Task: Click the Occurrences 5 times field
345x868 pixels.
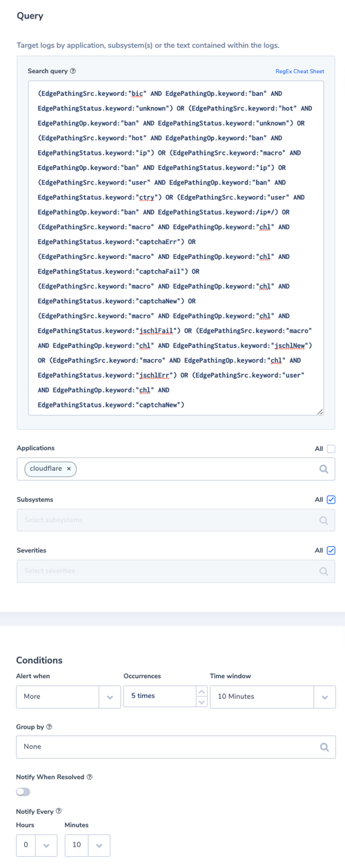Action: coord(160,696)
